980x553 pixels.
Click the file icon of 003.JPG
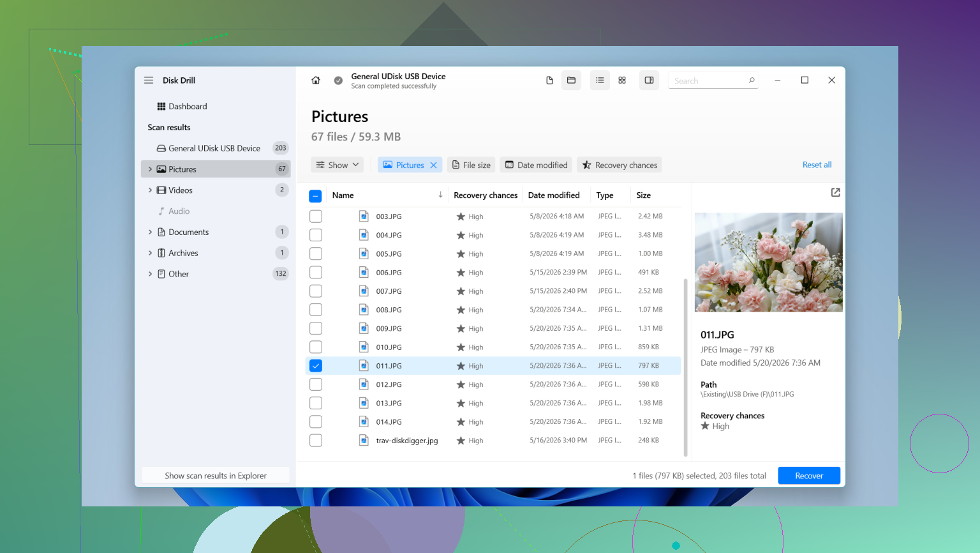(364, 216)
